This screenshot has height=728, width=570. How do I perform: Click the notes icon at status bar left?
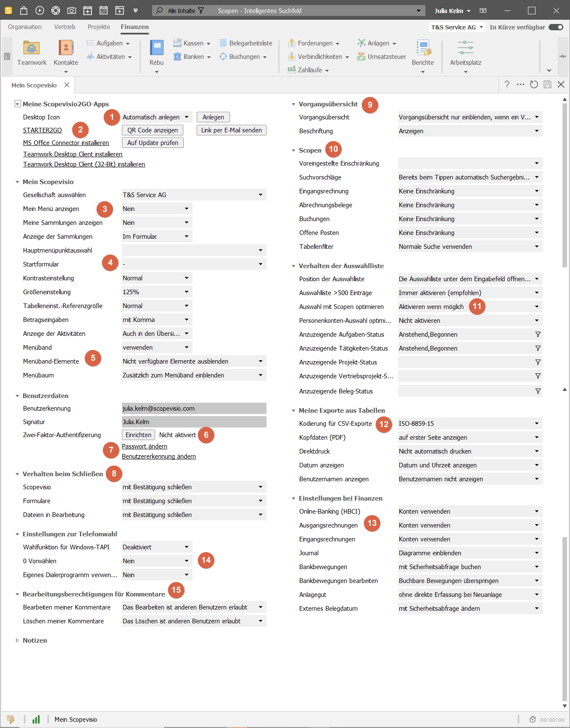(11, 720)
